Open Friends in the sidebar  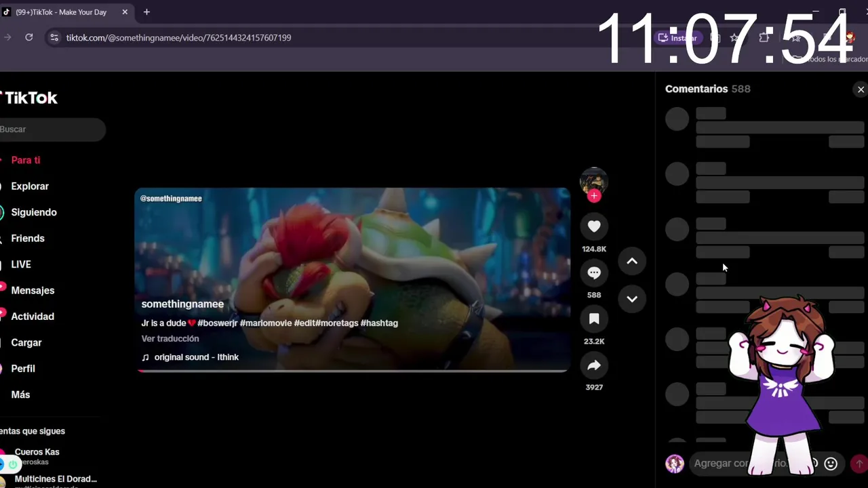pos(28,239)
